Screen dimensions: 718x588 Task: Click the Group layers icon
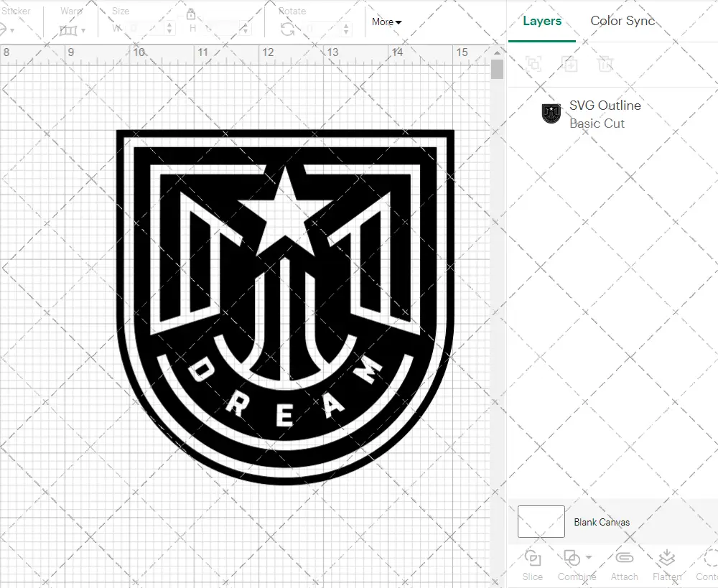pos(533,64)
